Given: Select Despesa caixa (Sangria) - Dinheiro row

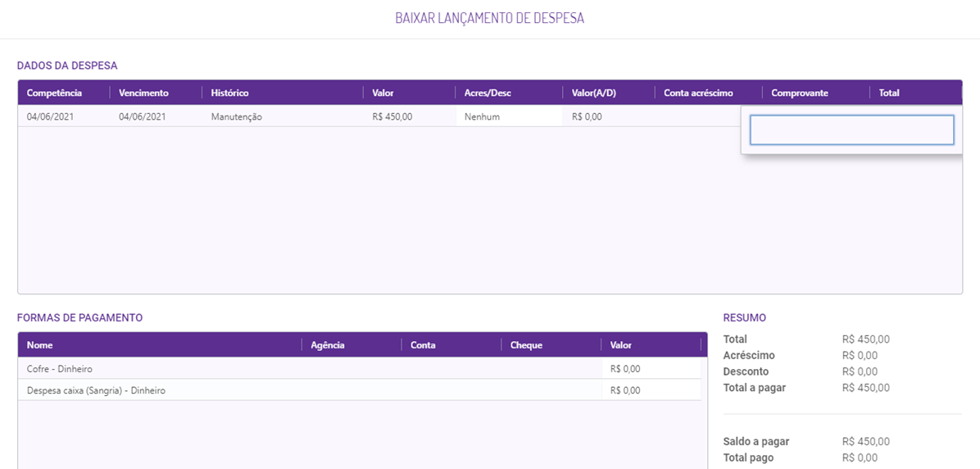Looking at the screenshot, I should pyautogui.click(x=360, y=390).
